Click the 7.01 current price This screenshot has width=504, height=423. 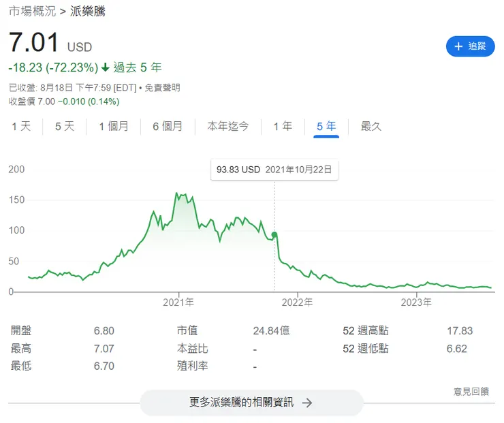point(34,42)
